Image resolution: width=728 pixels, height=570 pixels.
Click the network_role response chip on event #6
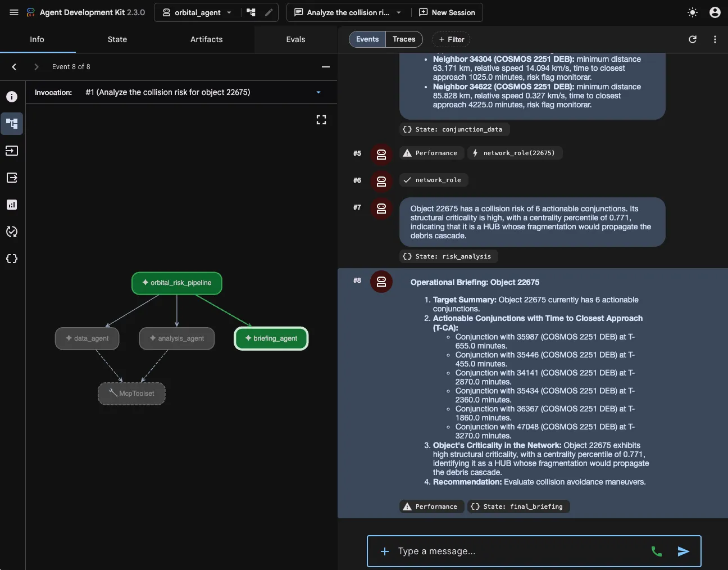[x=434, y=180]
